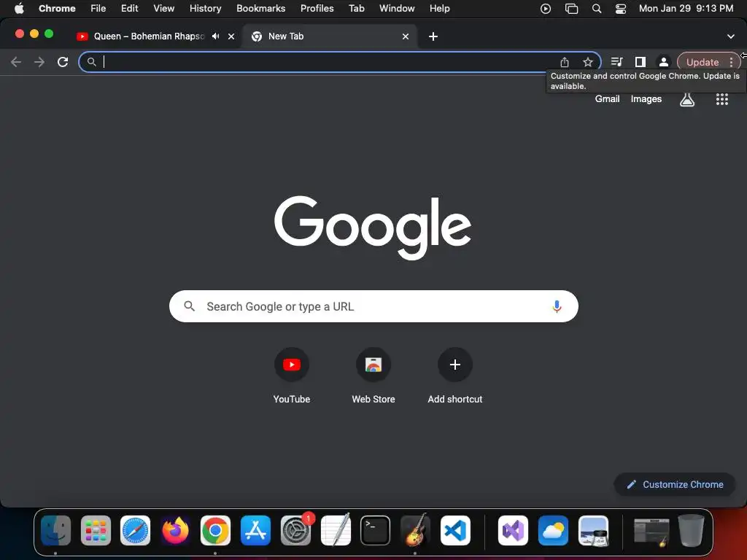Start voice search with the microphone icon
747x560 pixels.
click(x=557, y=306)
